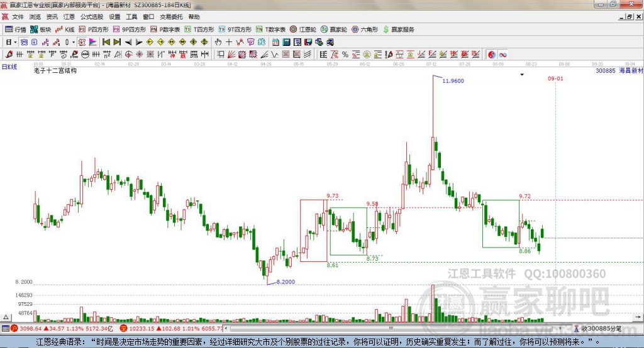
Task: Click the app logo icon in menu bar
Action: (x=5, y=17)
